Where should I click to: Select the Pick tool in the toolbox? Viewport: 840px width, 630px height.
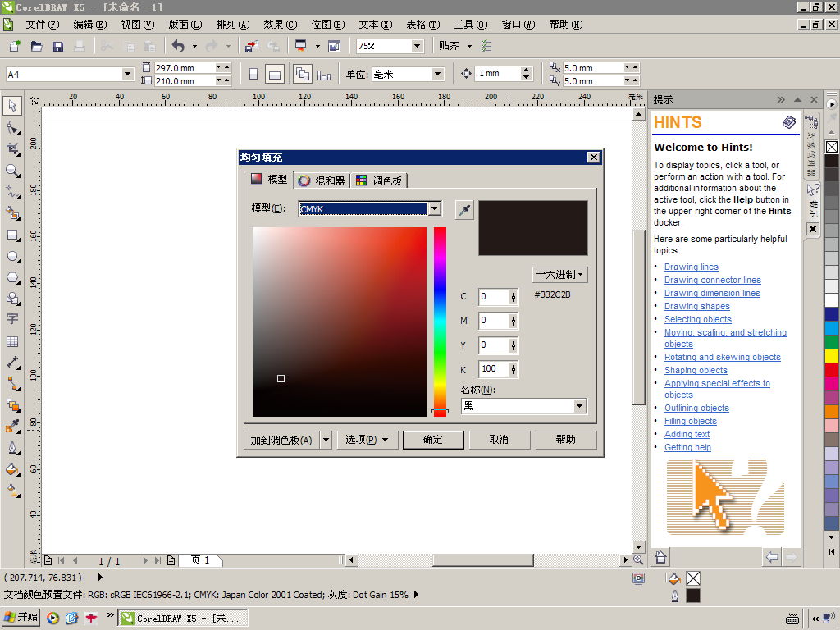click(x=12, y=106)
